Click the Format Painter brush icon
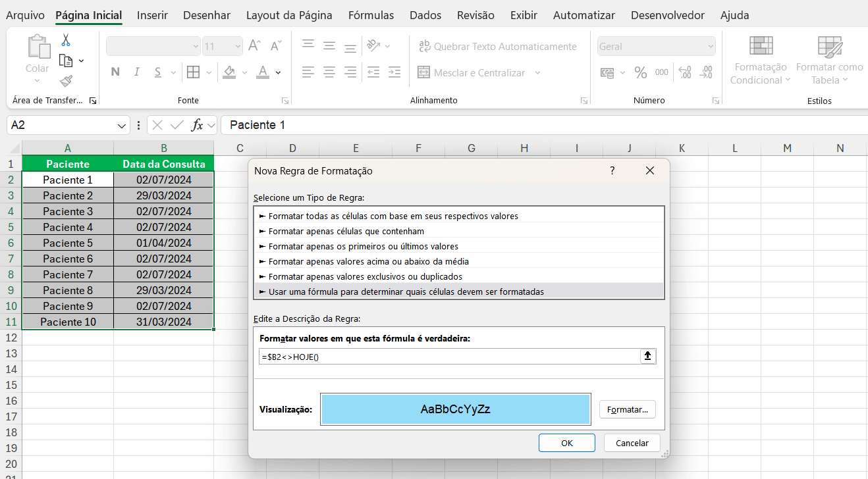 pyautogui.click(x=66, y=81)
